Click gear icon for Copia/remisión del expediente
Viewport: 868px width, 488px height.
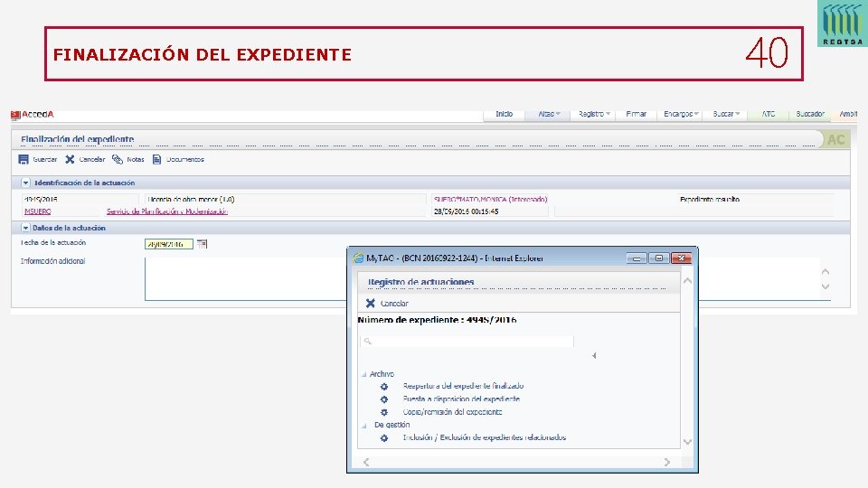384,412
